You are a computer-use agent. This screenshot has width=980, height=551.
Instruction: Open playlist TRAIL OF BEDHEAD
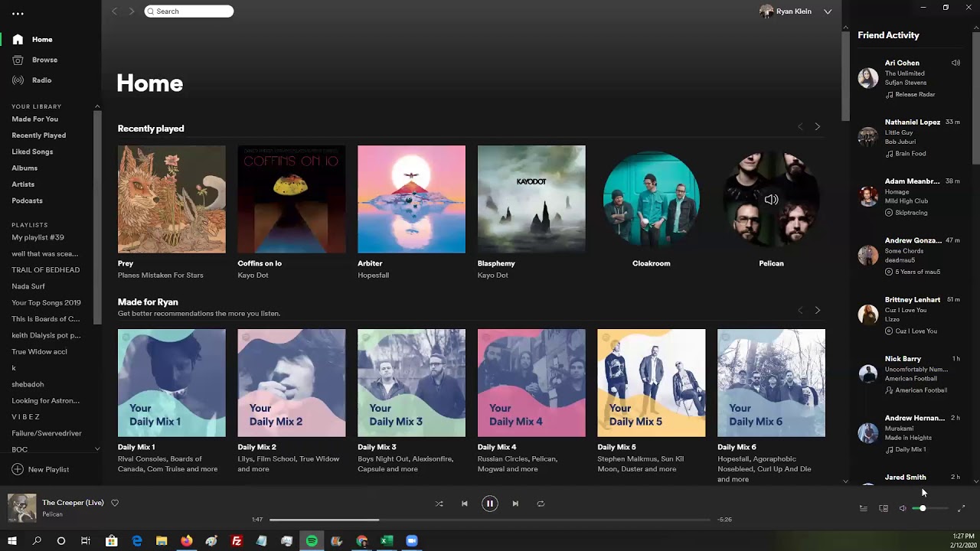pyautogui.click(x=45, y=270)
